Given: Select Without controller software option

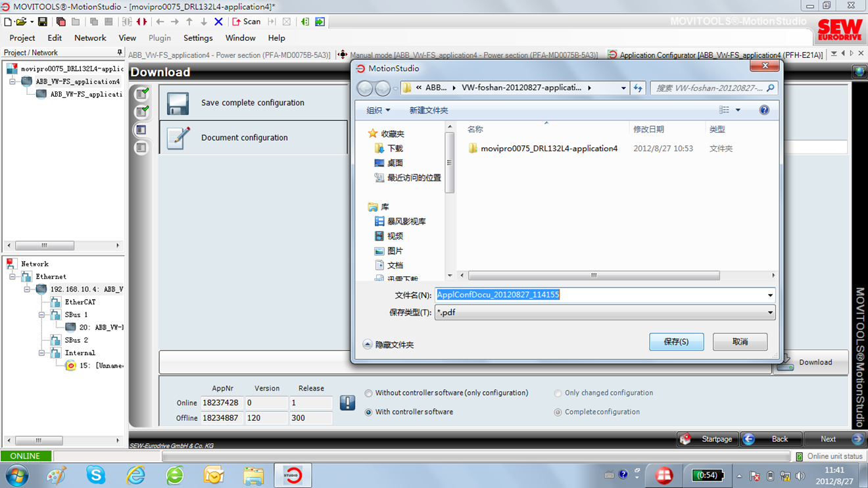Looking at the screenshot, I should pos(368,393).
